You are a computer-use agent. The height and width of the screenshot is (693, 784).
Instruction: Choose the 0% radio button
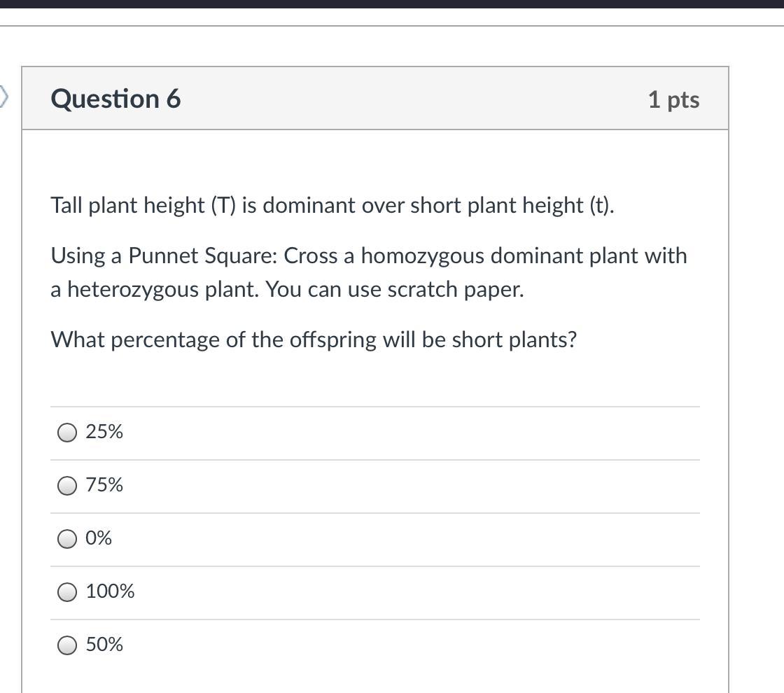coord(67,539)
